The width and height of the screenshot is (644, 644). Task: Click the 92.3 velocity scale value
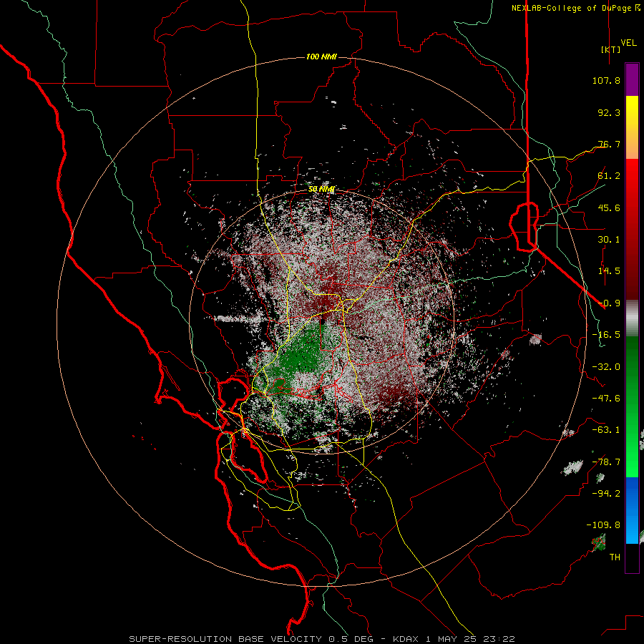click(x=609, y=112)
